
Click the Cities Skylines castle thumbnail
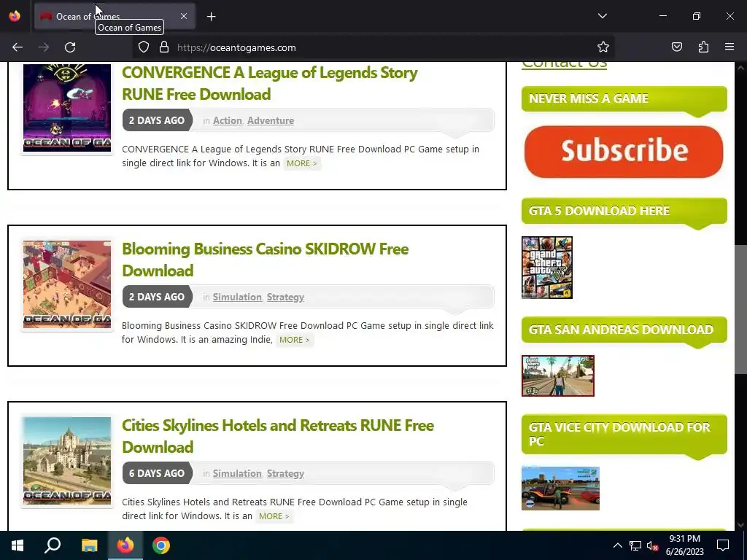pos(67,461)
